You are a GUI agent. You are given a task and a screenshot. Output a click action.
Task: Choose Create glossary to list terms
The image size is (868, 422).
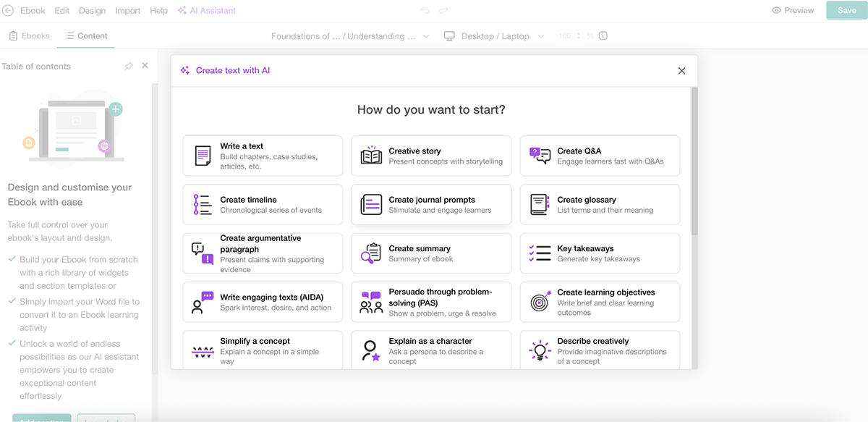pos(599,204)
